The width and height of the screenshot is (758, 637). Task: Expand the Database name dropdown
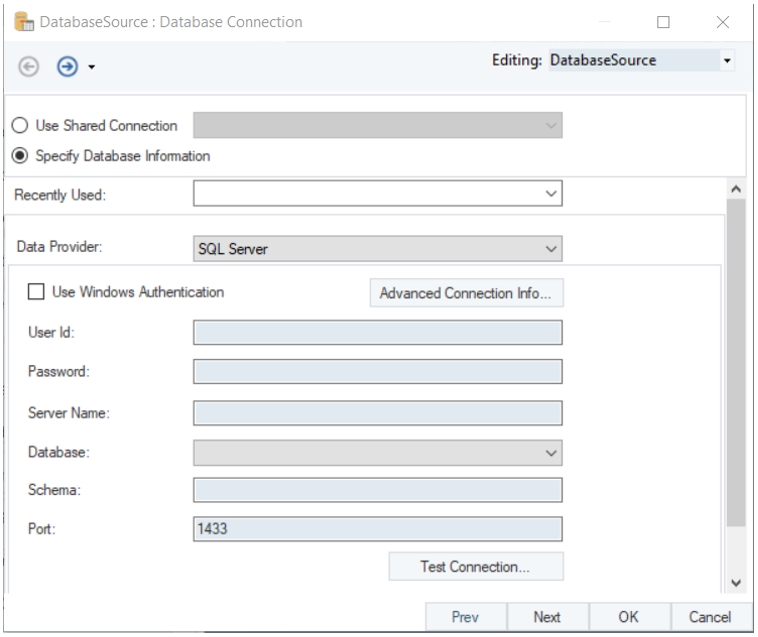[550, 453]
